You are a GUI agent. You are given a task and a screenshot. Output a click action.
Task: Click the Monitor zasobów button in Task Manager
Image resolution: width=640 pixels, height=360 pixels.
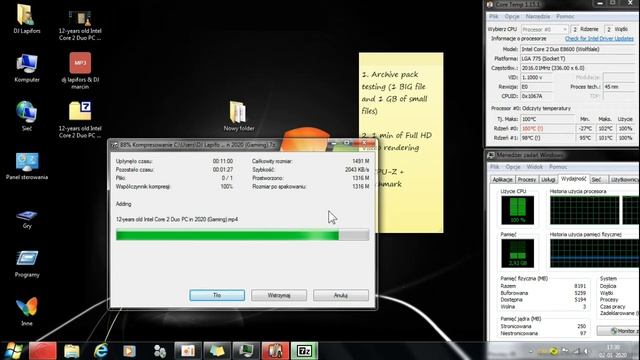618,331
